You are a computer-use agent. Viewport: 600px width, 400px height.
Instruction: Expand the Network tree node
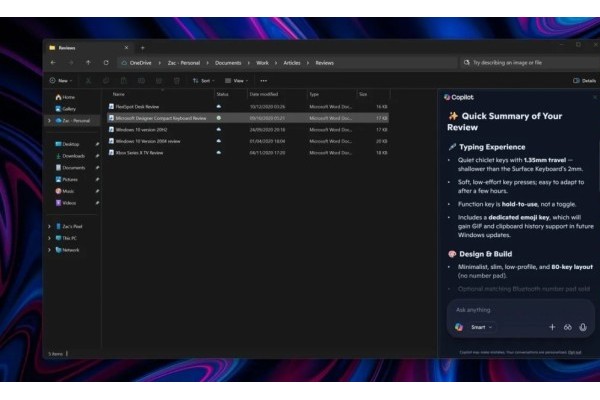pos(49,250)
